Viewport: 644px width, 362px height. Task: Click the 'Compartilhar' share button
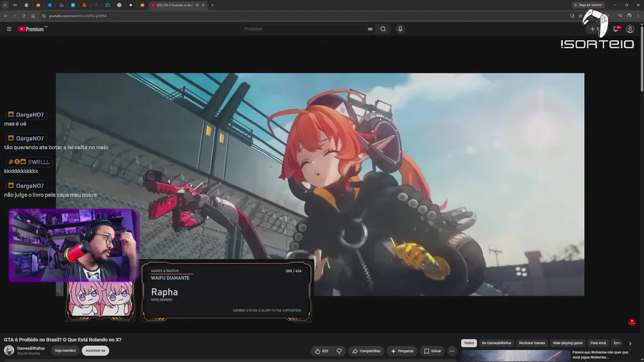366,351
